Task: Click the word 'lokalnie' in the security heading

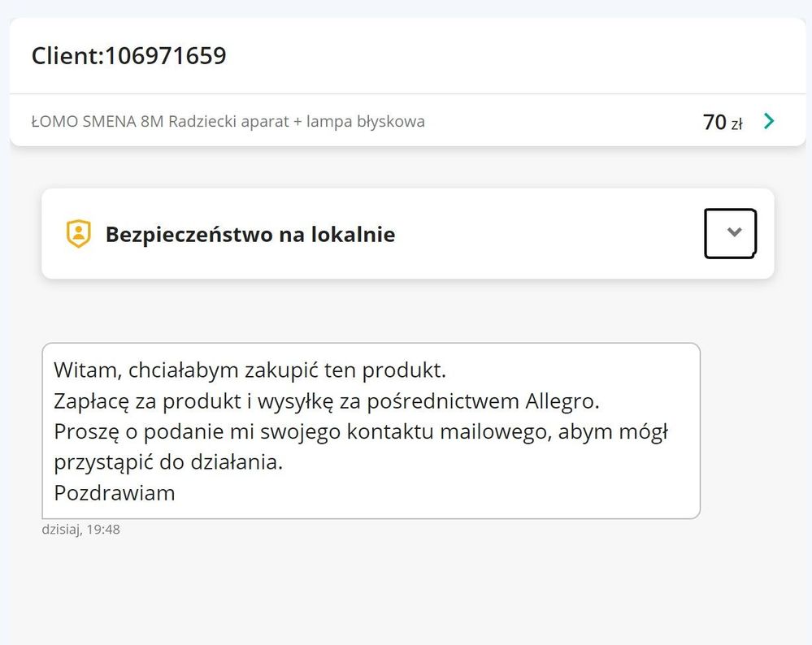Action: point(354,234)
